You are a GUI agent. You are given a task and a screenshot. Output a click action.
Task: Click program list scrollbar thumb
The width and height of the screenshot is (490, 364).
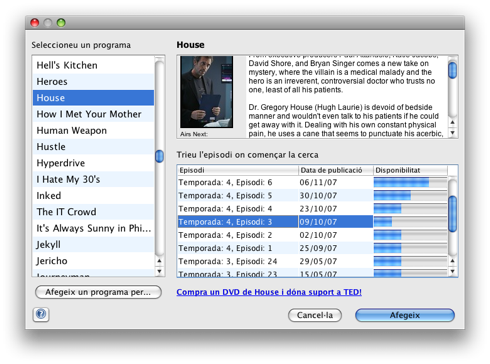click(x=160, y=156)
